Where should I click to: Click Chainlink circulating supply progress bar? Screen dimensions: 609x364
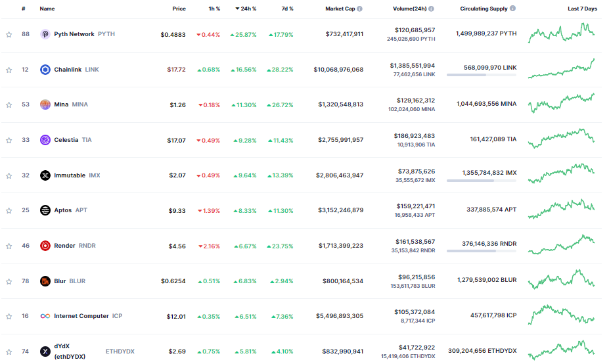point(482,75)
